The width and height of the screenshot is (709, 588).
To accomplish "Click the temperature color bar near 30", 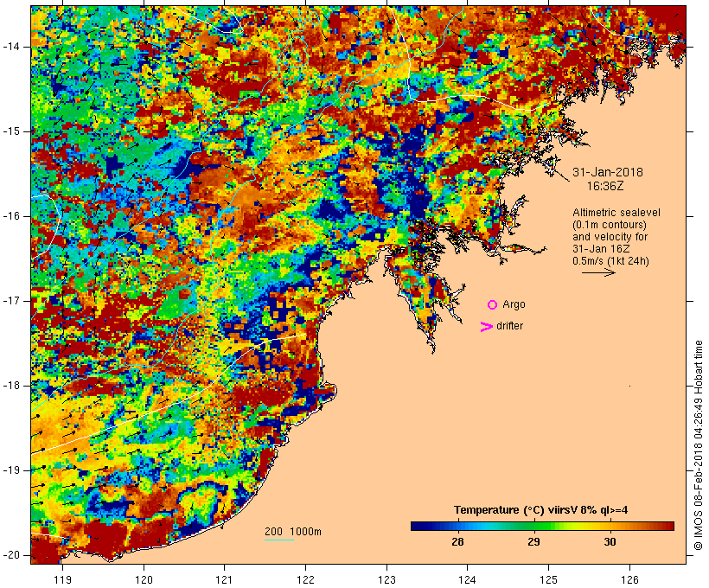I will tap(610, 526).
